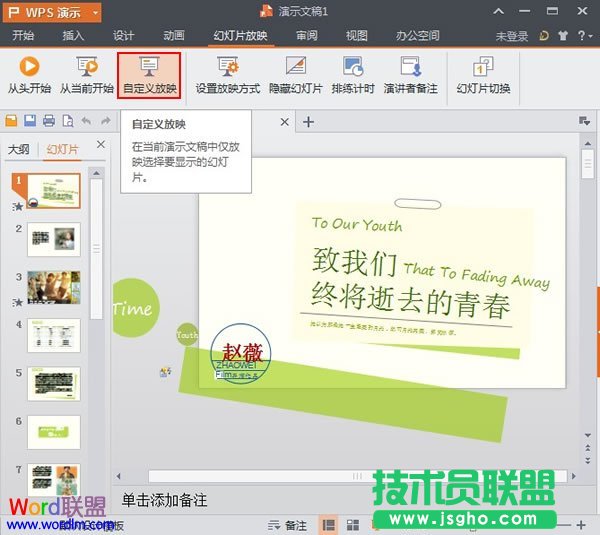The height and width of the screenshot is (535, 600).
Task: Click the next slide double-arrow below scrollbar
Action: [x=588, y=460]
